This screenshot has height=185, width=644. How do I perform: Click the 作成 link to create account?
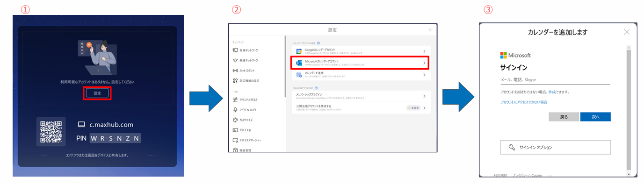tap(552, 92)
